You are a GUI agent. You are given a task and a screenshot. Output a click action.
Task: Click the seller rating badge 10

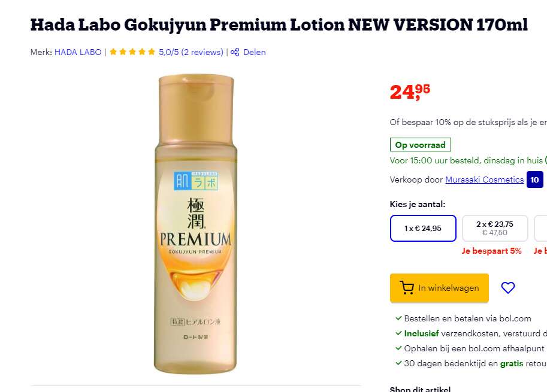535,180
